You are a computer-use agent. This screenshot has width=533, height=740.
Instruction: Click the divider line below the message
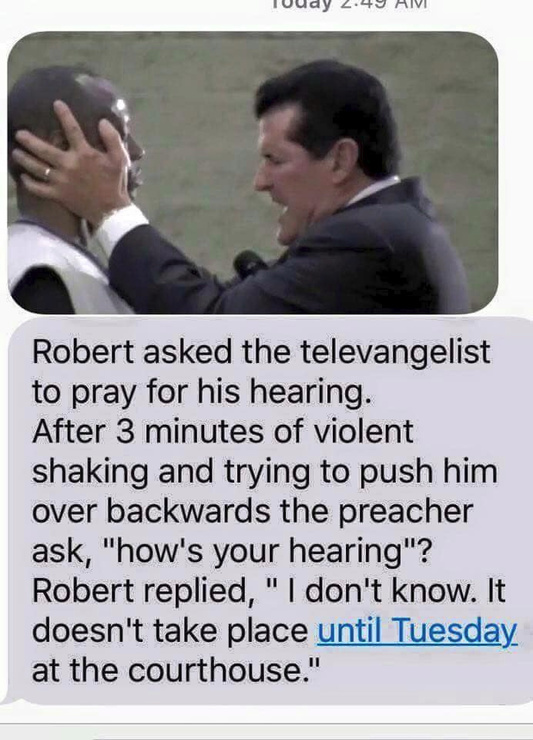tap(266, 723)
